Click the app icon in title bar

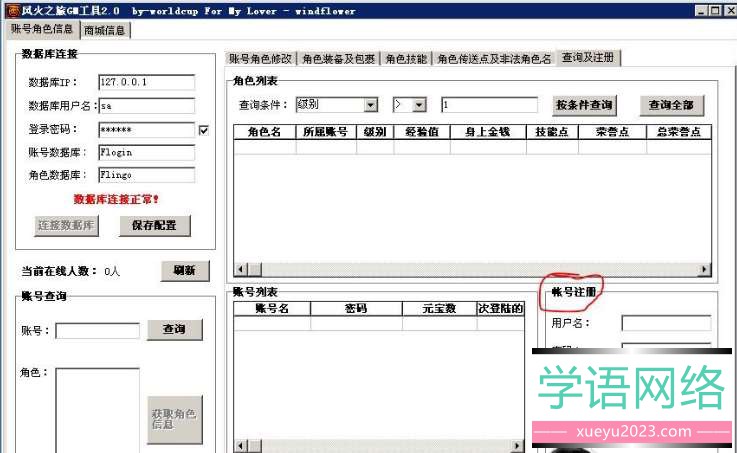pyautogui.click(x=11, y=10)
